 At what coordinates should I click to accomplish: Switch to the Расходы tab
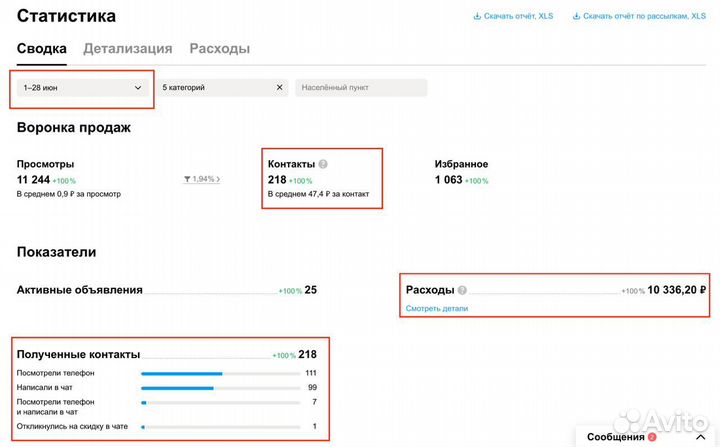pyautogui.click(x=219, y=49)
